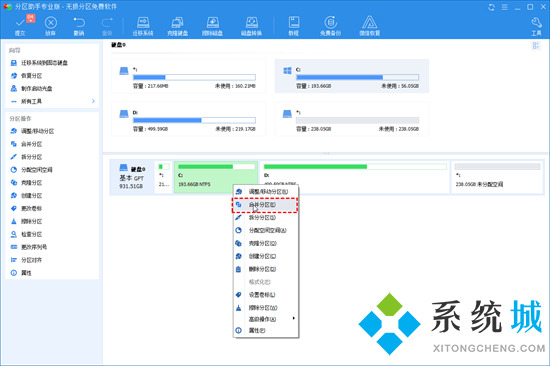
Task: Click the 分区操作 section header
Action: coord(20,119)
